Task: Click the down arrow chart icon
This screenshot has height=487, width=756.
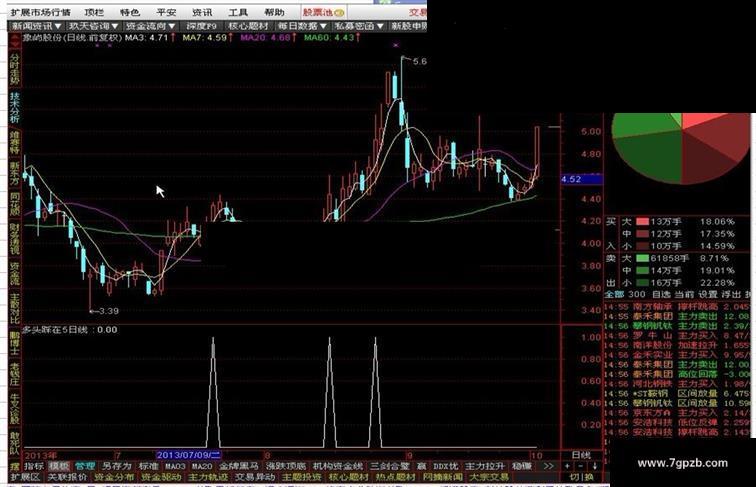Action: (x=594, y=466)
